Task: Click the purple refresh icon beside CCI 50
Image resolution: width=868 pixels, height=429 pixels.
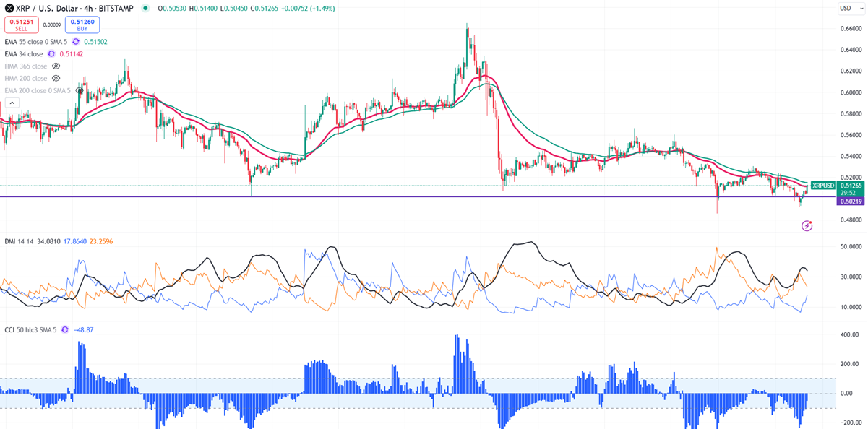Action: point(66,329)
